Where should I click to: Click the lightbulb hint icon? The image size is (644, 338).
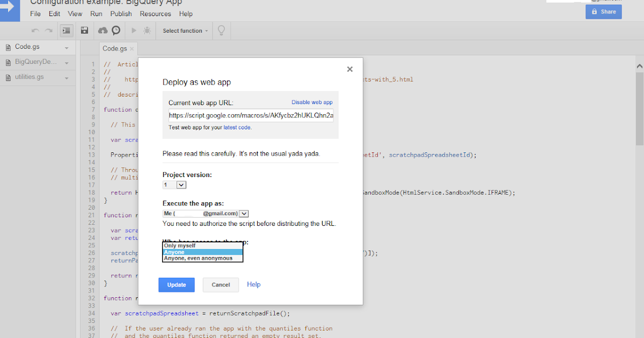click(221, 31)
